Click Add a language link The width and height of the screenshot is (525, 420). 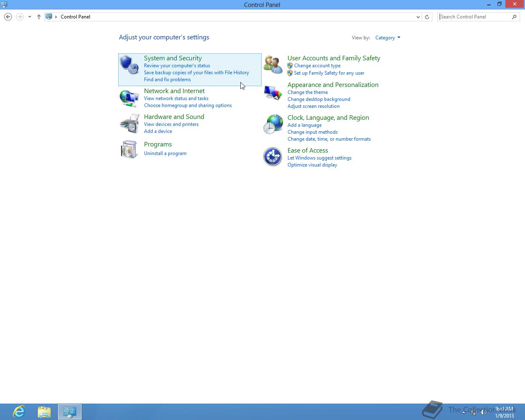point(304,125)
